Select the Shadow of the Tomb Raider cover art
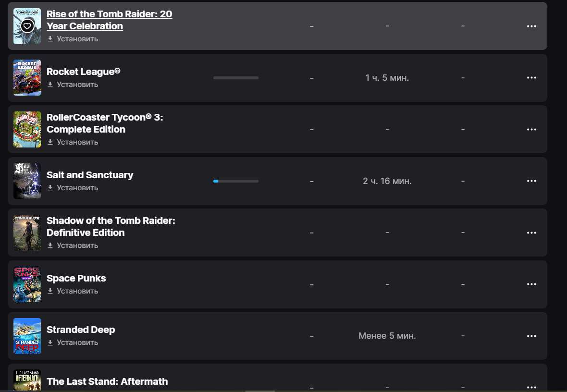The image size is (567, 392). click(27, 233)
